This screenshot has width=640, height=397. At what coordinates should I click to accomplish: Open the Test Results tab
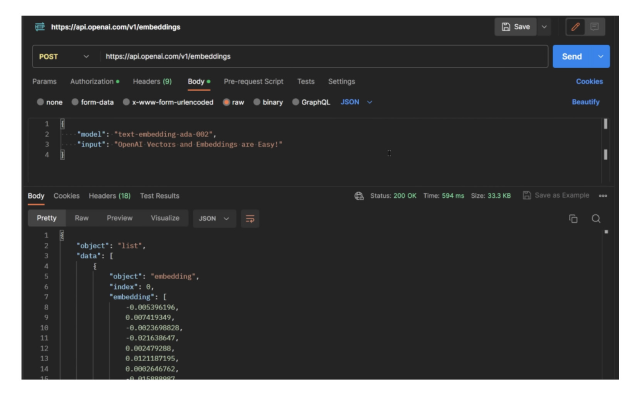click(160, 196)
